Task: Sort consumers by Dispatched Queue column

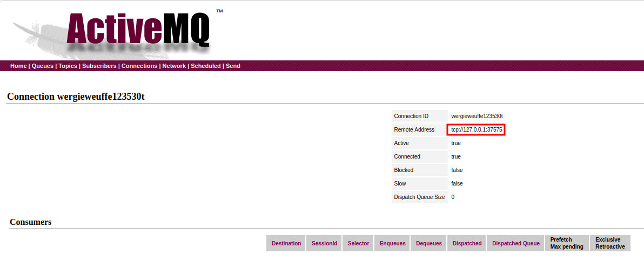Action: (516, 243)
